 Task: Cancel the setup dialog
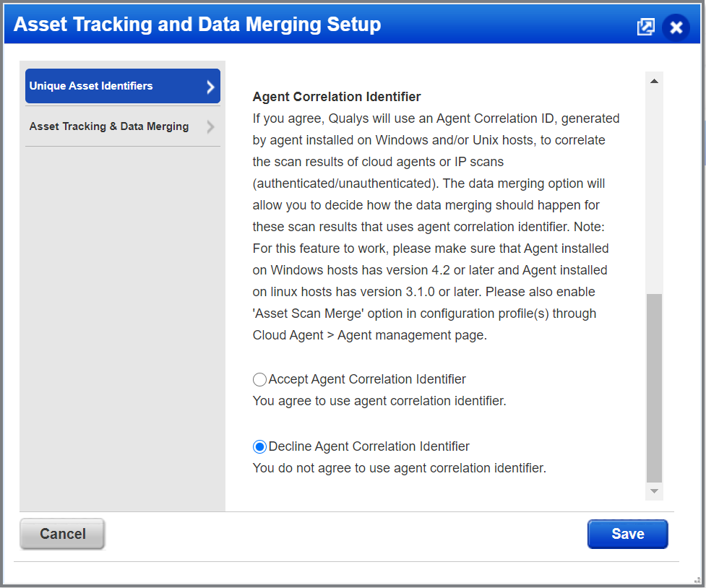point(63,534)
